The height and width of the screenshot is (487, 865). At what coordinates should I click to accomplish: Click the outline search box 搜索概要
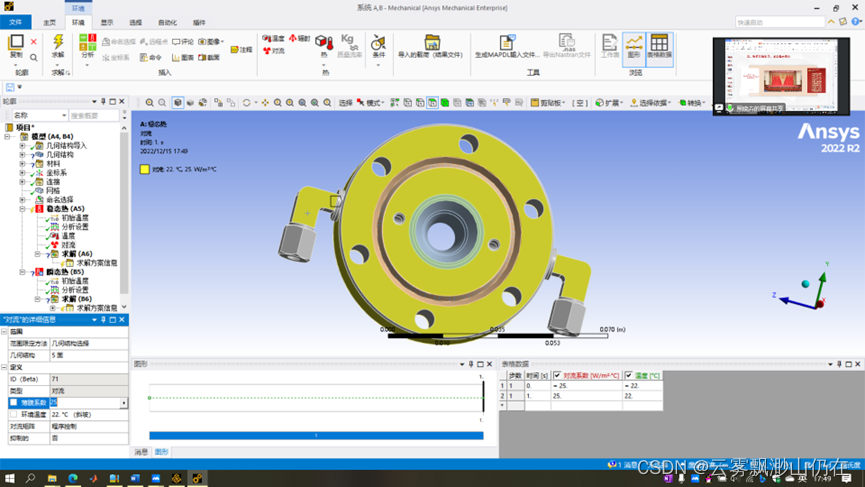pos(94,115)
